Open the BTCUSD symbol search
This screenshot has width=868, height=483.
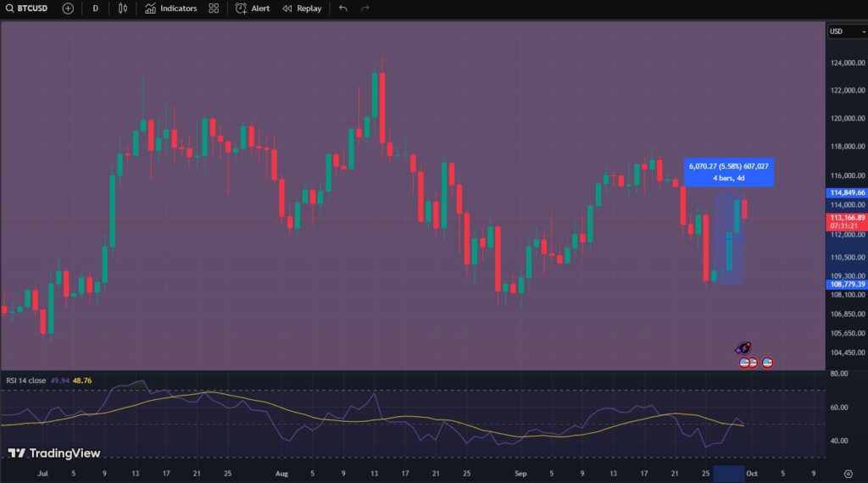[26, 8]
